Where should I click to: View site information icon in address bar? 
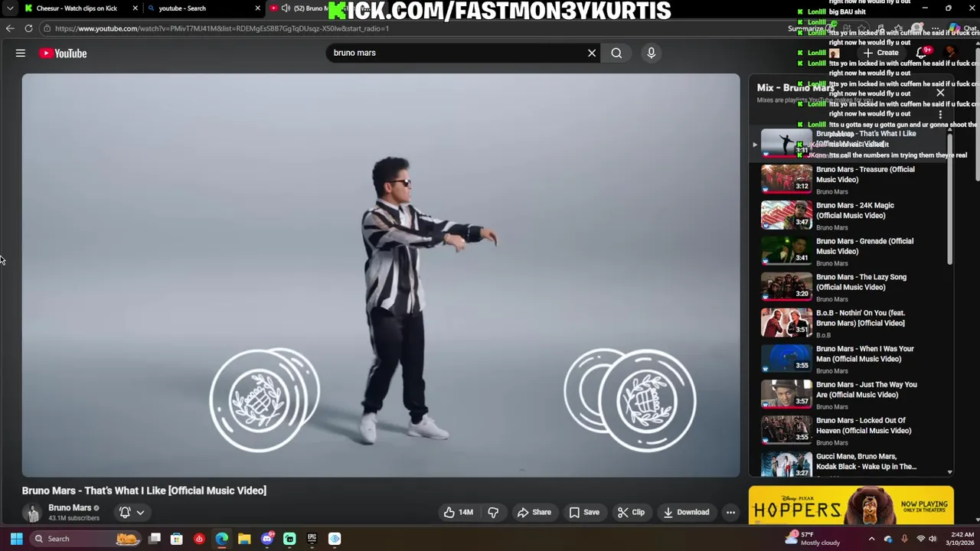click(47, 28)
